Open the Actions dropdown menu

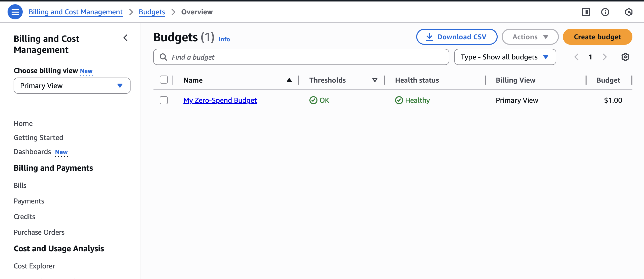tap(530, 37)
